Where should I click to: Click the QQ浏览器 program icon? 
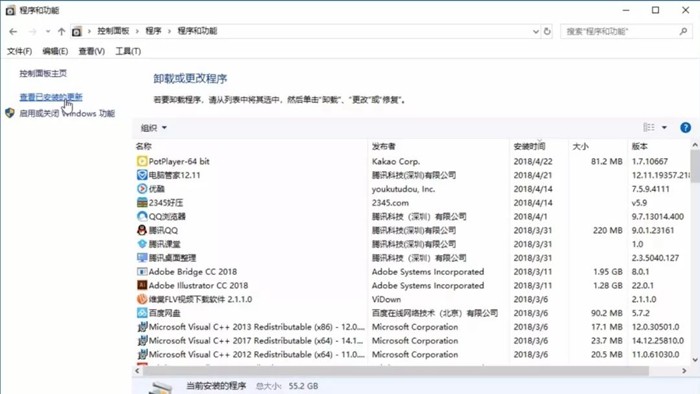click(142, 216)
